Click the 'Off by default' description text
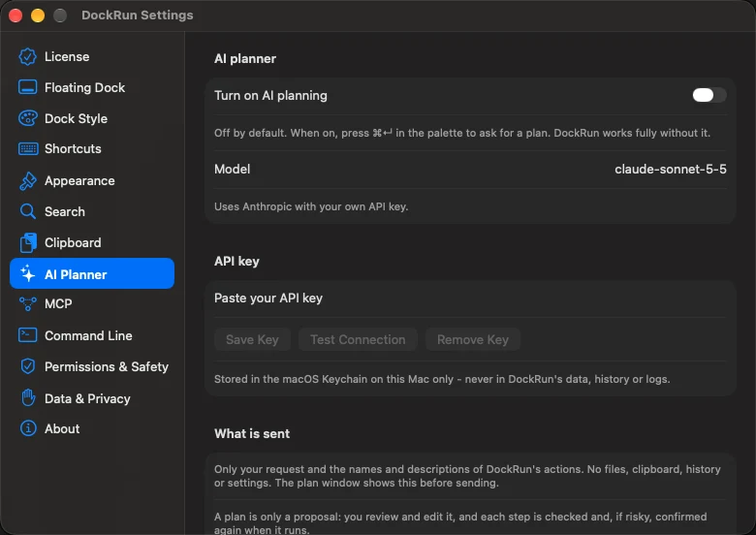Viewport: 756px width, 535px height. [x=462, y=133]
